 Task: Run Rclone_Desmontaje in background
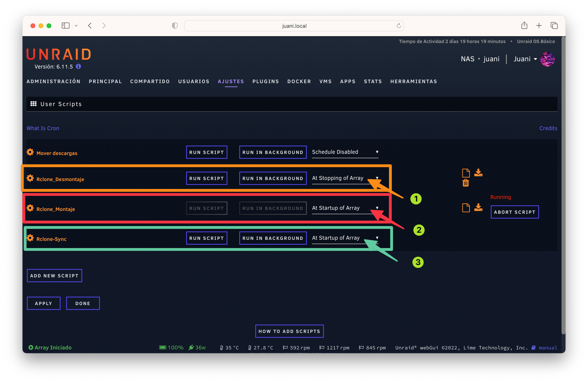tap(273, 178)
